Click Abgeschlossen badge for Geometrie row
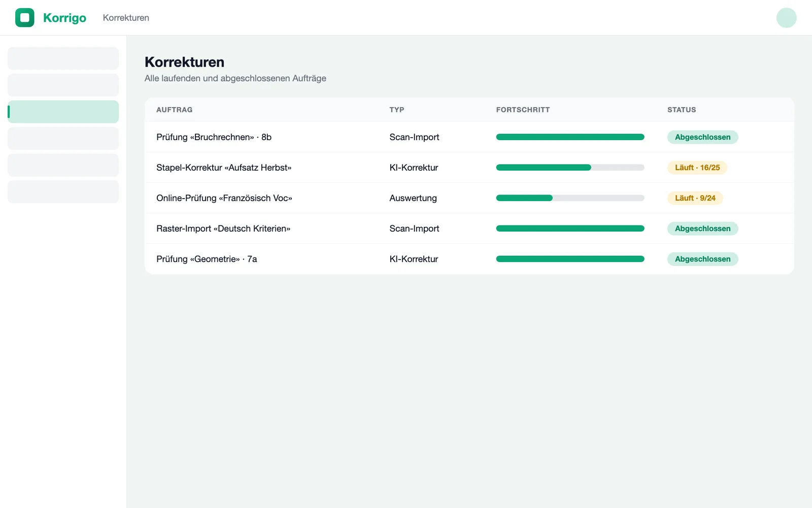The image size is (812, 508). 702,259
